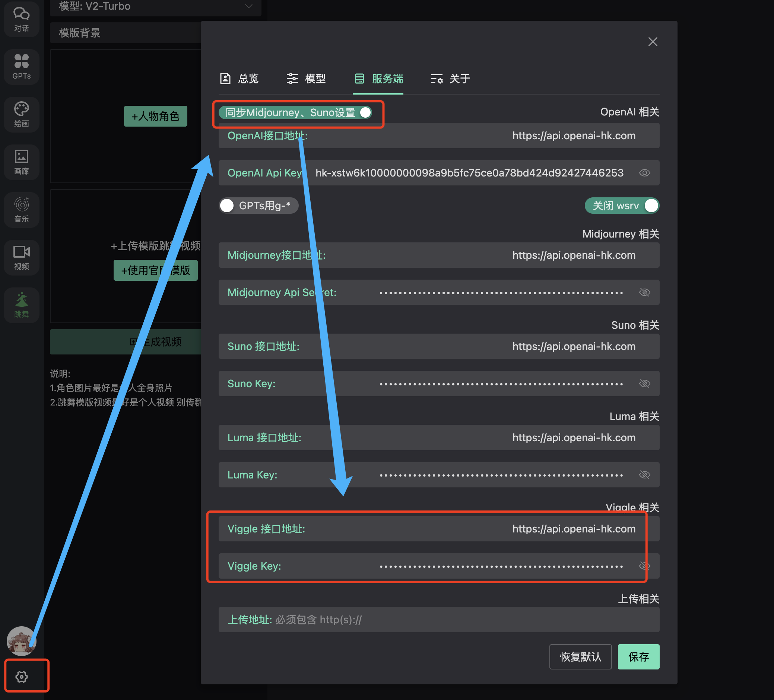This screenshot has height=700, width=774.
Task: Reveal the Suno Key value
Action: (644, 384)
